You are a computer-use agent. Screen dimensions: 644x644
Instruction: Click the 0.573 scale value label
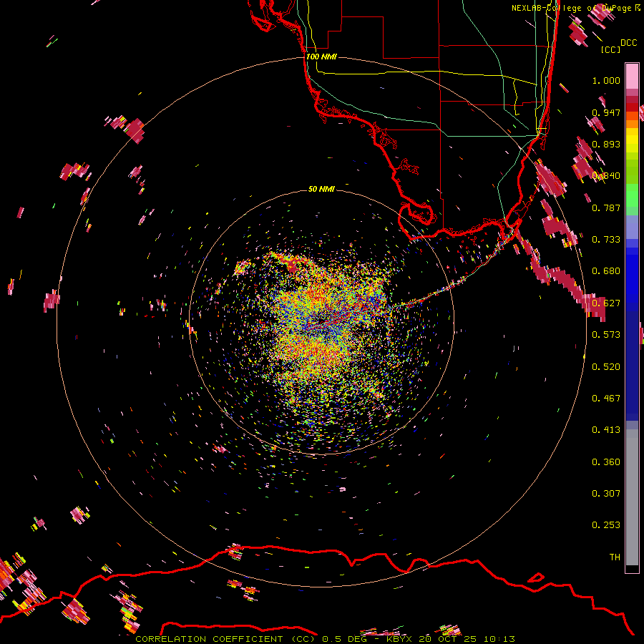tap(606, 335)
